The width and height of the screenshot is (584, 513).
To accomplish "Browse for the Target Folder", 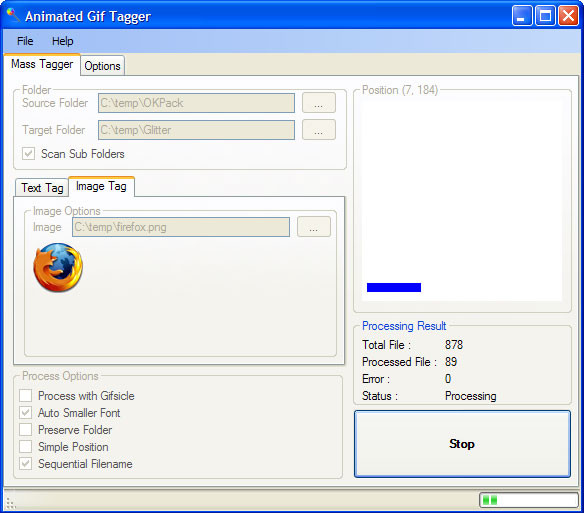I will [318, 130].
